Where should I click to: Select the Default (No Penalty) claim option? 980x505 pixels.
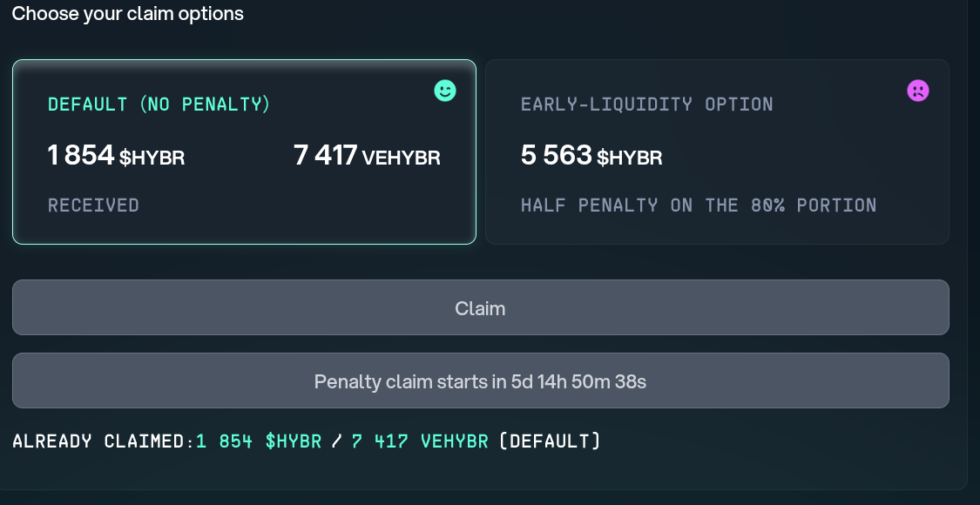(x=244, y=151)
